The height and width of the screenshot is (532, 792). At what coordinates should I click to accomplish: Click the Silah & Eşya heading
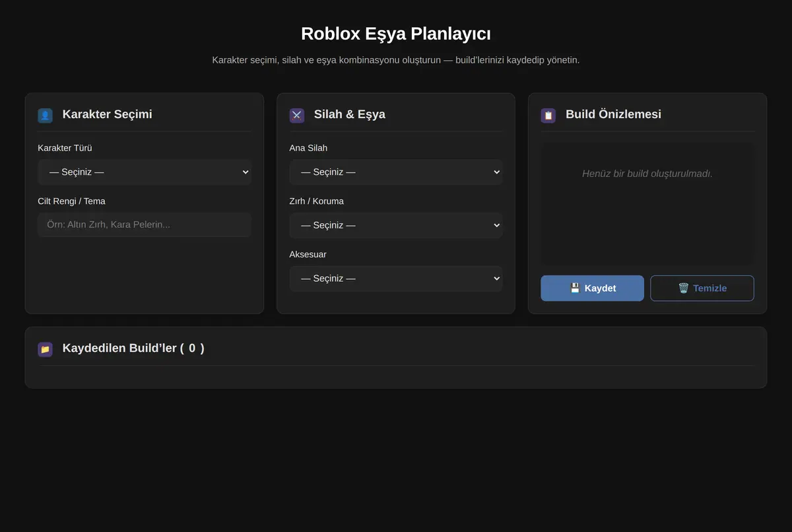[350, 114]
